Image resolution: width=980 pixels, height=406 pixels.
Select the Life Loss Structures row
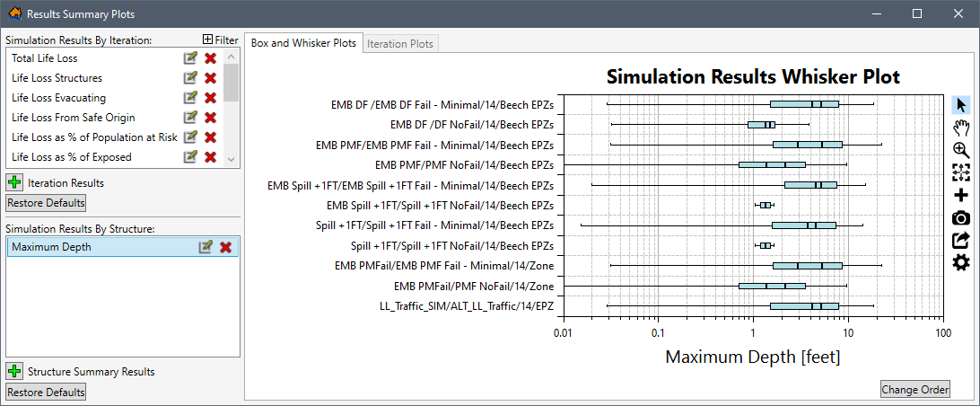[114, 78]
